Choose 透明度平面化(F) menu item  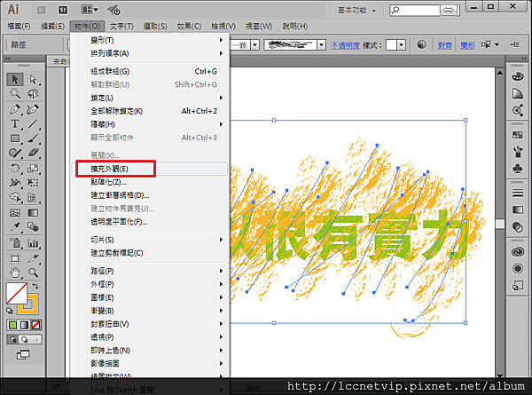click(x=150, y=222)
